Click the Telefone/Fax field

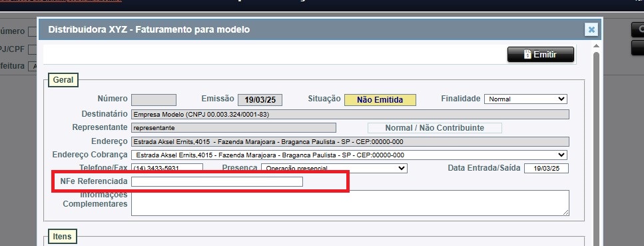click(x=167, y=168)
